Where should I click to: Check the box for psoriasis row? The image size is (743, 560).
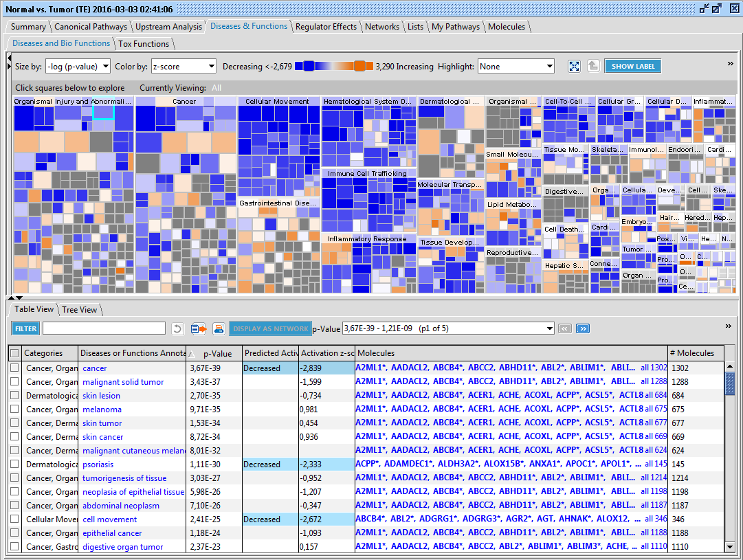point(14,464)
